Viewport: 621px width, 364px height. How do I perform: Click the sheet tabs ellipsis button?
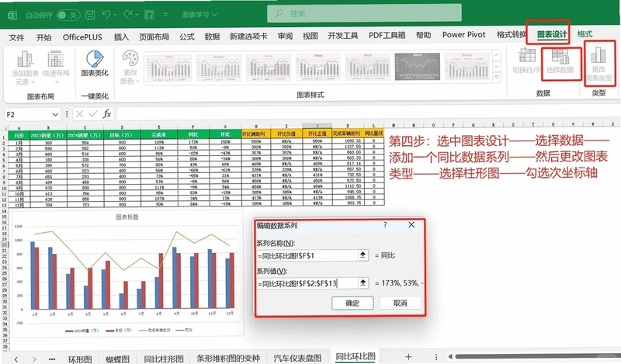pos(52,359)
